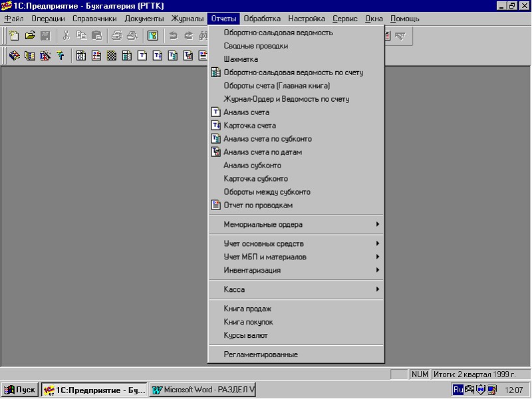Viewport: 532px width, 399px height.
Task: Click the balance sheet table icon after the separator
Action: (x=80, y=55)
